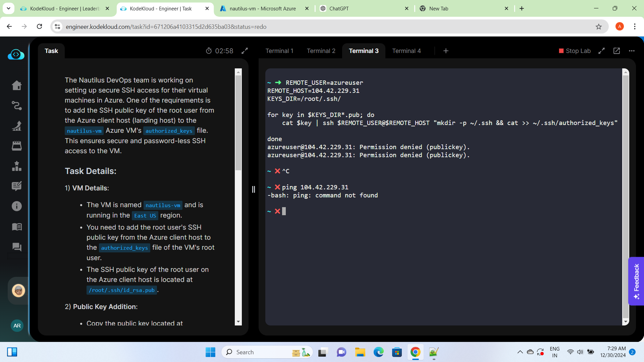The width and height of the screenshot is (644, 362).
Task: Click the task panel scrollbar down arrow
Action: tap(238, 322)
